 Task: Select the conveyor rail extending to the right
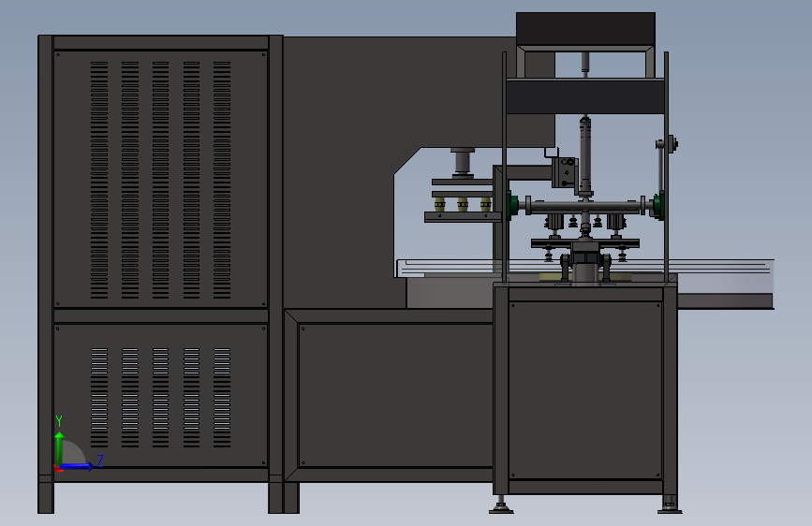pyautogui.click(x=725, y=284)
